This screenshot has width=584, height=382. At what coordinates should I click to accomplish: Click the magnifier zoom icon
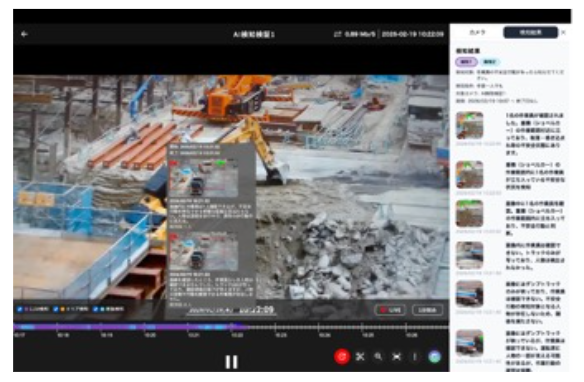pyautogui.click(x=378, y=357)
